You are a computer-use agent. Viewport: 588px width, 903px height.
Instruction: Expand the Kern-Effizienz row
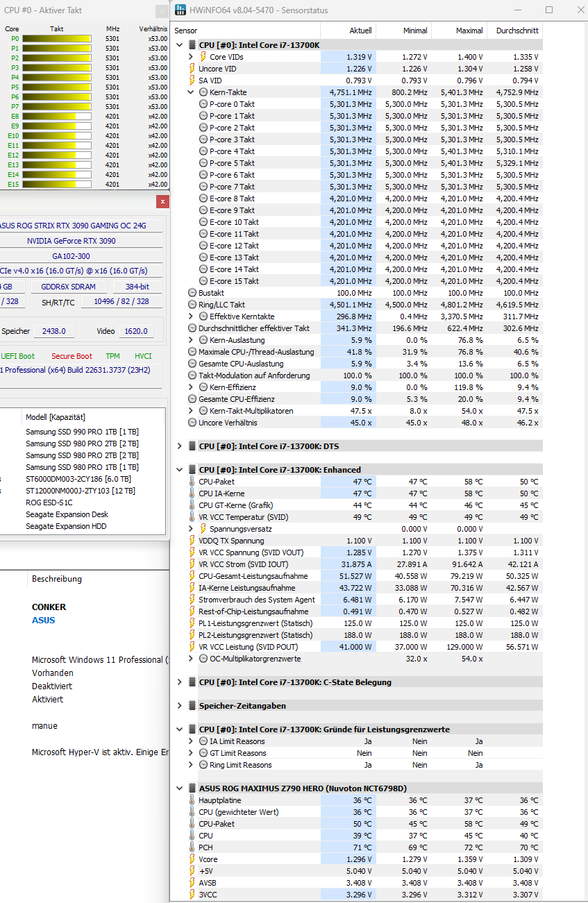point(191,387)
